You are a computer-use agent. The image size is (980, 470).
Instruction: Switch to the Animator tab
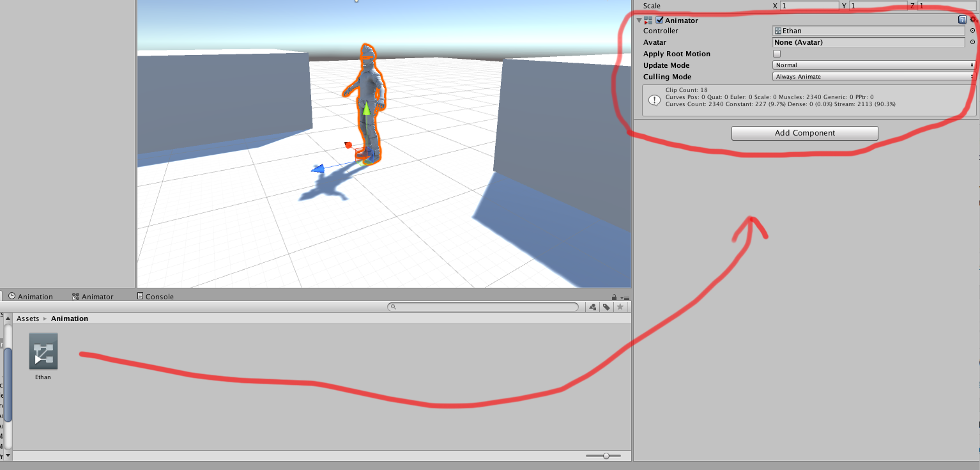93,297
